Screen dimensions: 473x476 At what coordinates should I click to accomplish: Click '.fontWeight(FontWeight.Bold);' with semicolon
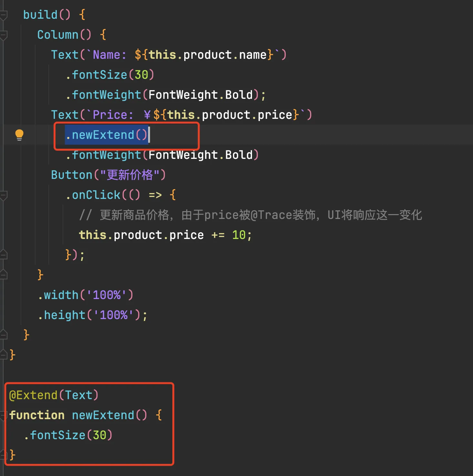pos(166,95)
